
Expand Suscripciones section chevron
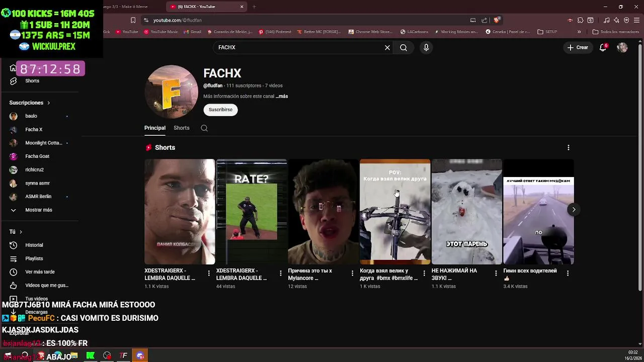point(48,103)
